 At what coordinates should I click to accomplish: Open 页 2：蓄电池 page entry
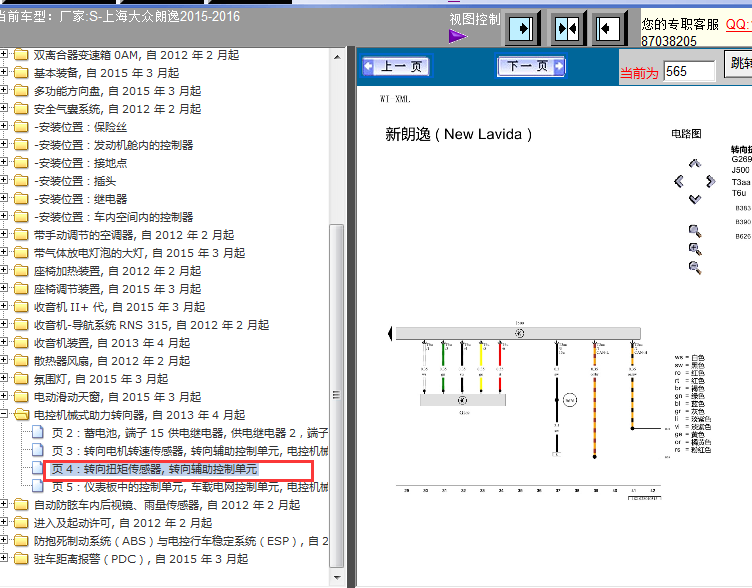[190, 433]
